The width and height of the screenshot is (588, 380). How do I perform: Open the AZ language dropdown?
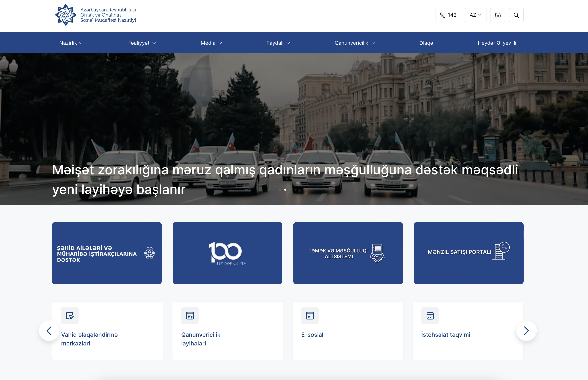click(x=475, y=15)
